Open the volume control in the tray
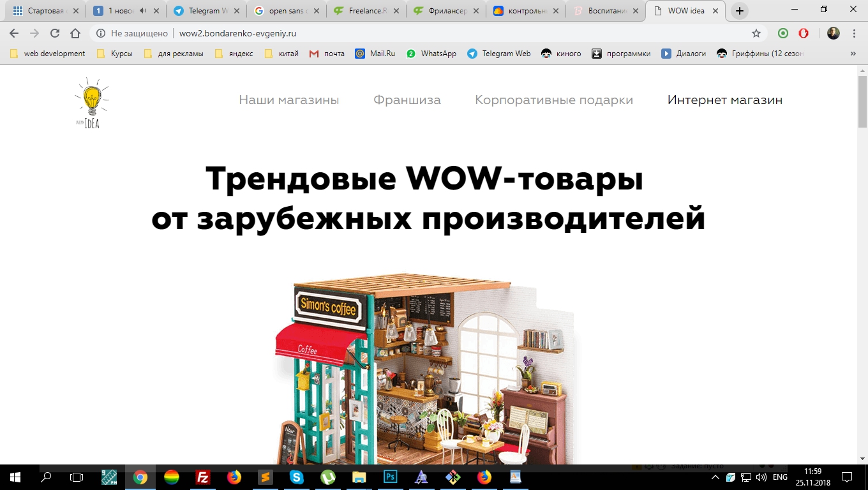868x490 pixels. tap(760, 477)
